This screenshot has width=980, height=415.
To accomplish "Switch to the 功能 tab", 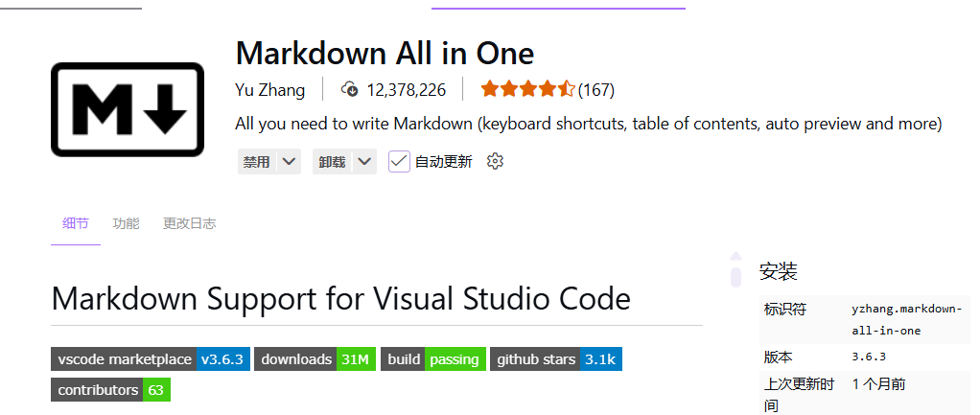I will click(126, 223).
